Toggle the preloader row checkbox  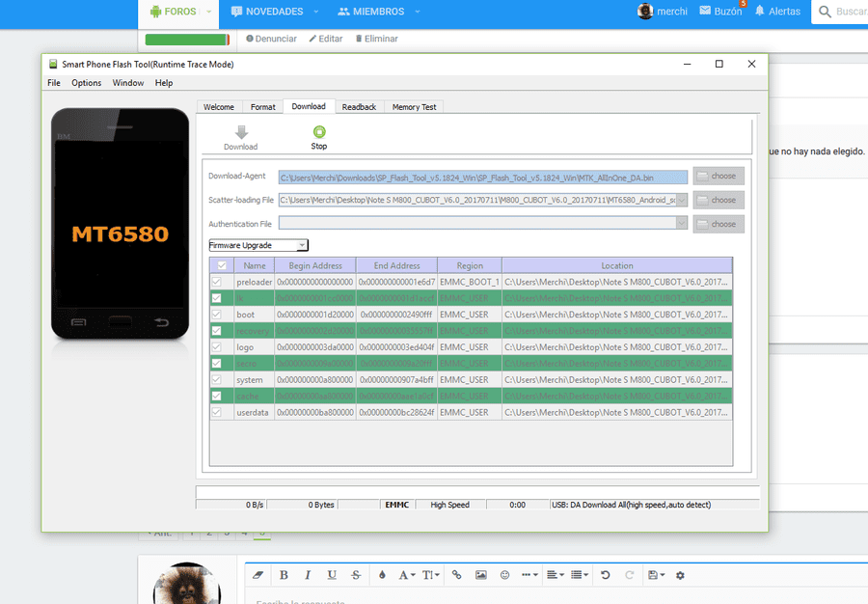pos(216,282)
